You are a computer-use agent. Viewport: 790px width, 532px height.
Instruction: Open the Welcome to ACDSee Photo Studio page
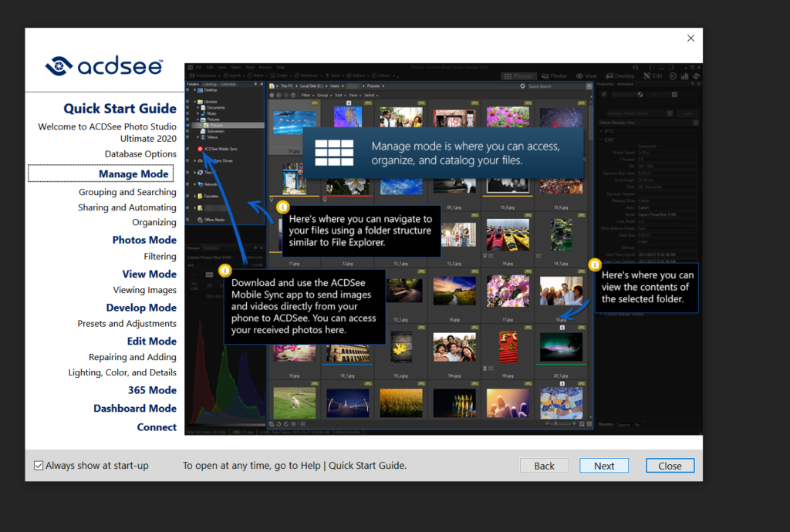[107, 133]
